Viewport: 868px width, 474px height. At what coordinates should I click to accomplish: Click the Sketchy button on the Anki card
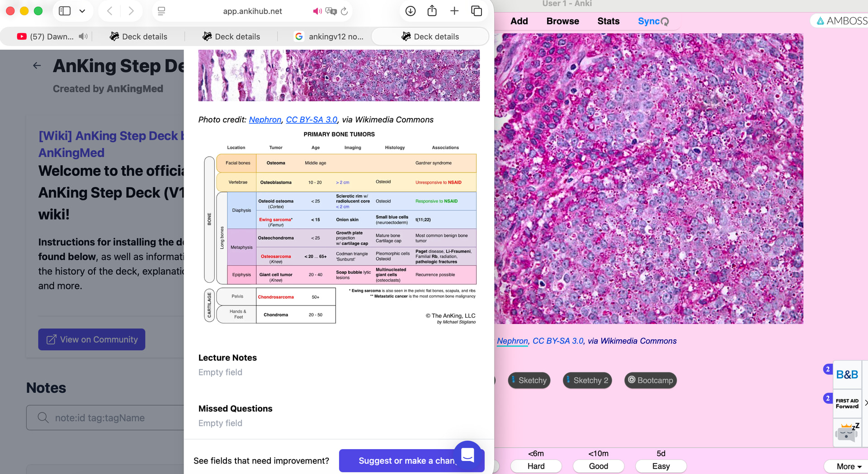coord(529,380)
